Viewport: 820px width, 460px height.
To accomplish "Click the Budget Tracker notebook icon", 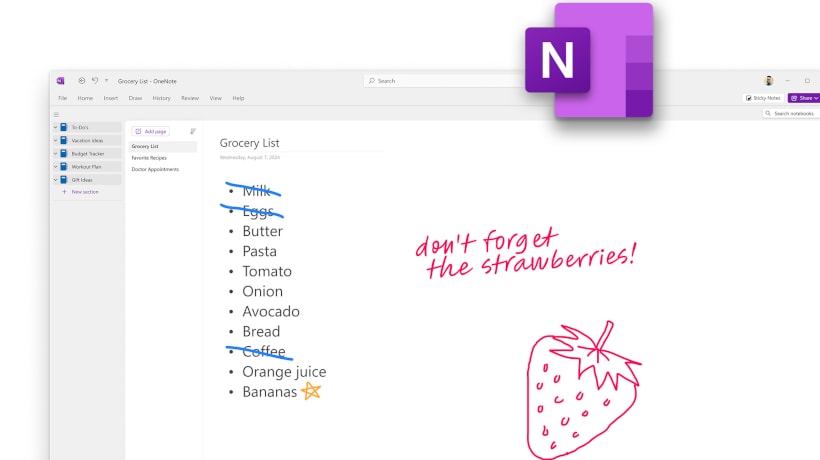I will point(64,153).
